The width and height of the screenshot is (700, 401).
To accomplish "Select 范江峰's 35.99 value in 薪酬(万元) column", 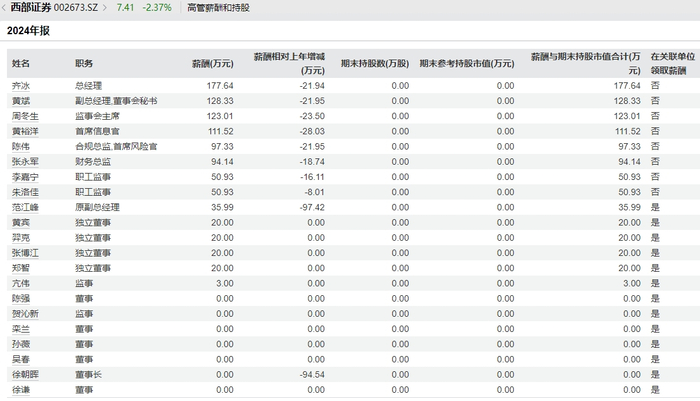I will coord(222,207).
